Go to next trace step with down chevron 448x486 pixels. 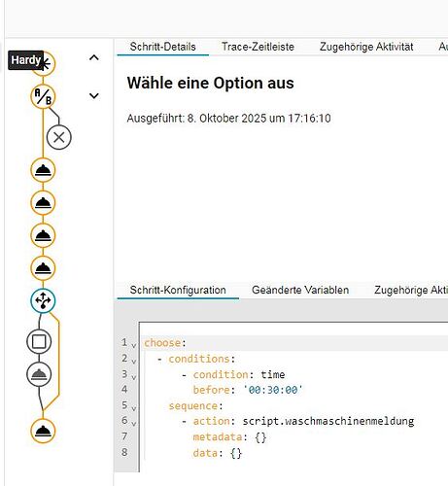(x=94, y=96)
